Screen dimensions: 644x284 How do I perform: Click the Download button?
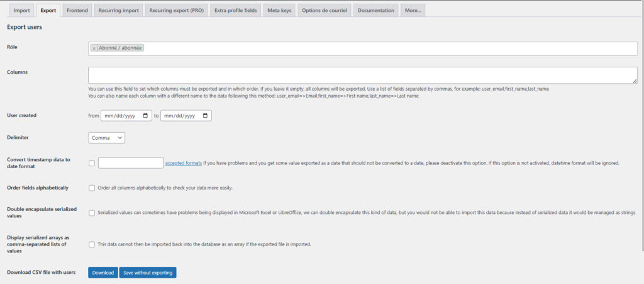point(103,273)
